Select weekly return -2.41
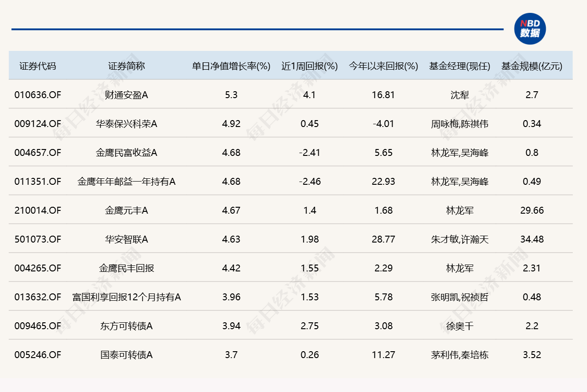 [310, 153]
